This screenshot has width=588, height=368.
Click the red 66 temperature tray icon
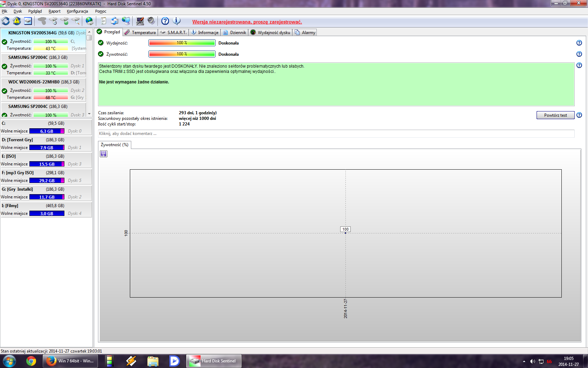click(x=549, y=361)
